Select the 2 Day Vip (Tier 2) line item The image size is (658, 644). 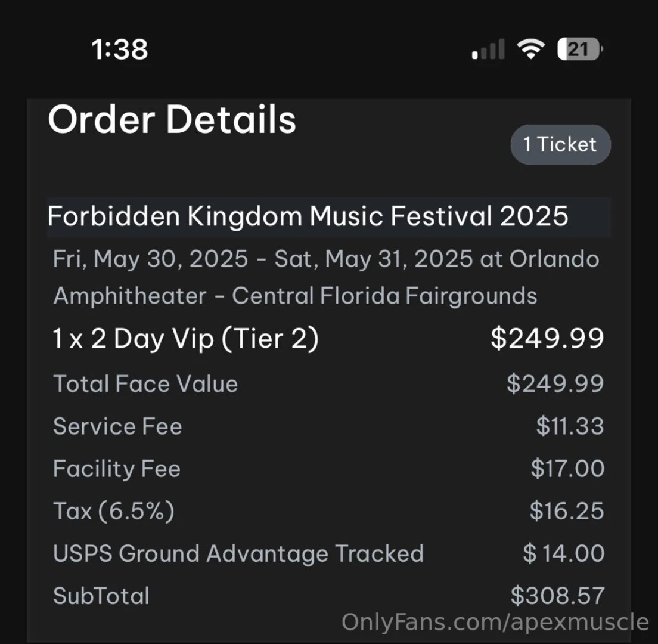186,339
